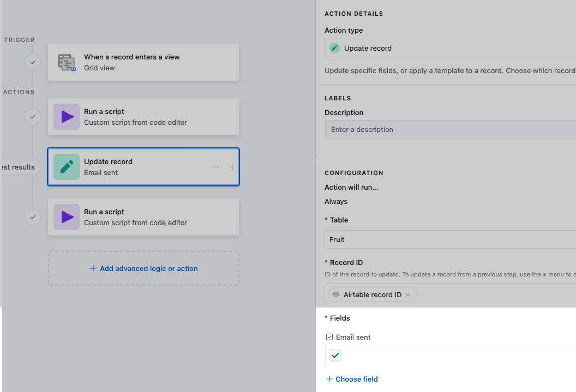Click the Choose field link
Image resolution: width=576 pixels, height=392 pixels.
[x=352, y=379]
